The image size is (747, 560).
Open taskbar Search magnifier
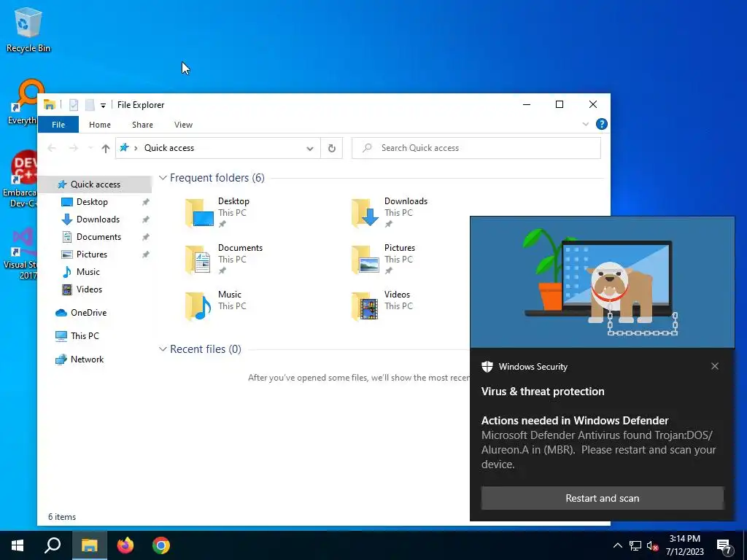click(x=53, y=545)
